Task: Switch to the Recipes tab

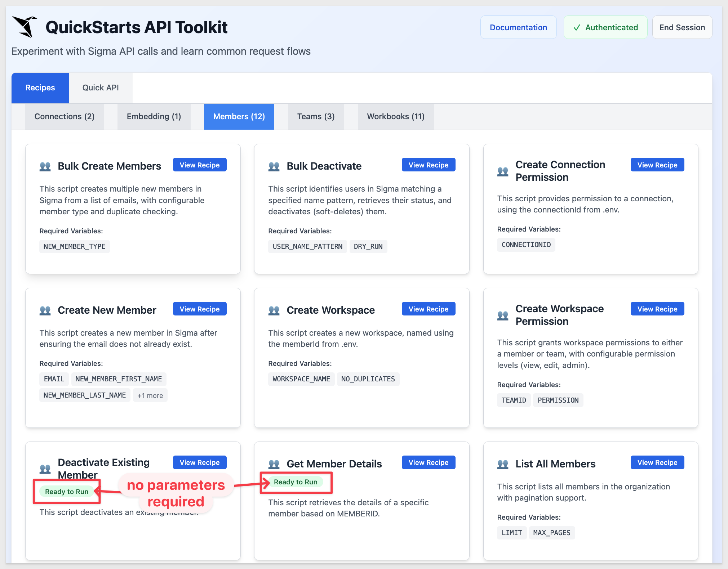Action: (x=40, y=88)
